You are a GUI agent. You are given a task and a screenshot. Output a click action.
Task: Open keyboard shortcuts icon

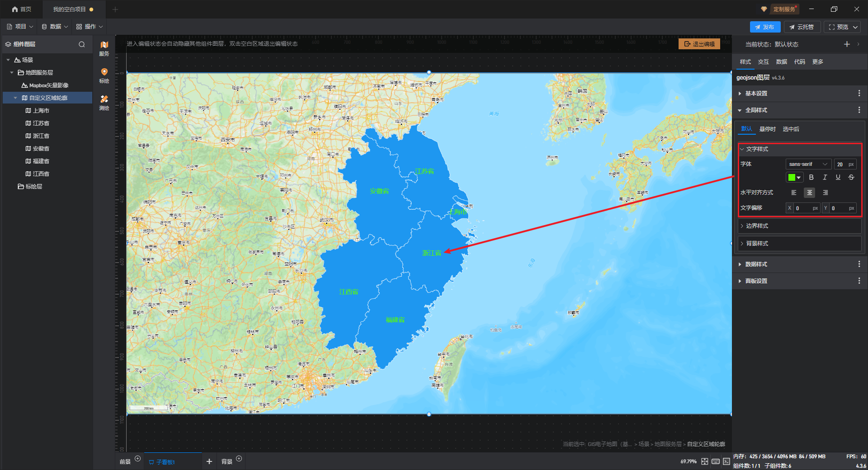(716, 461)
